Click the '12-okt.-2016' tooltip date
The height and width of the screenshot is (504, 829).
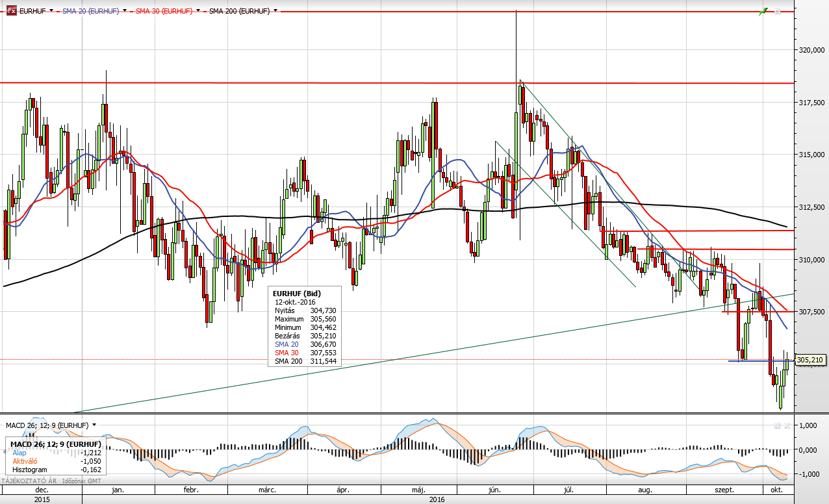[x=295, y=303]
